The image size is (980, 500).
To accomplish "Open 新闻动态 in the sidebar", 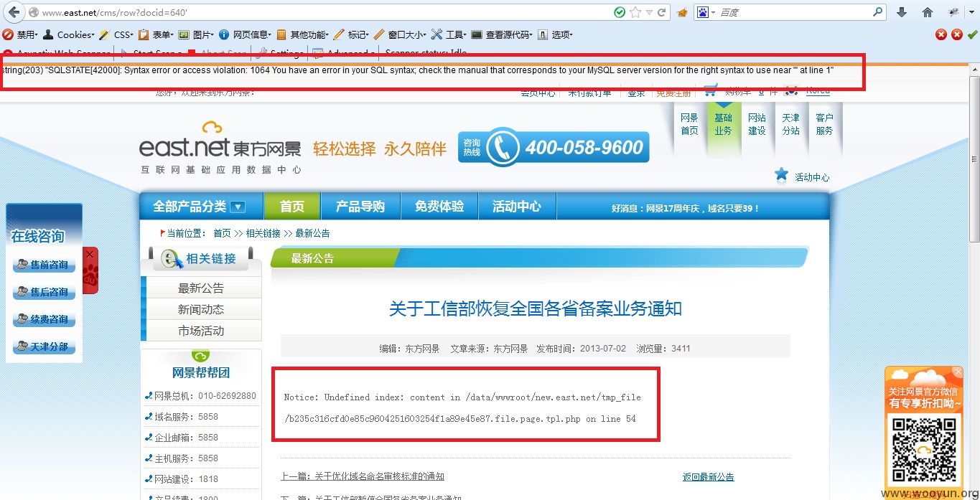I will [201, 309].
